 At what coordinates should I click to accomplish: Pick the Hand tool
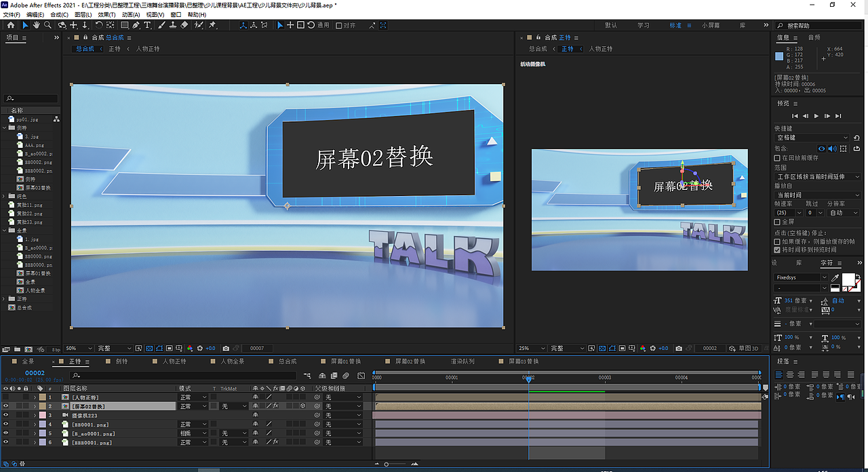(x=37, y=25)
